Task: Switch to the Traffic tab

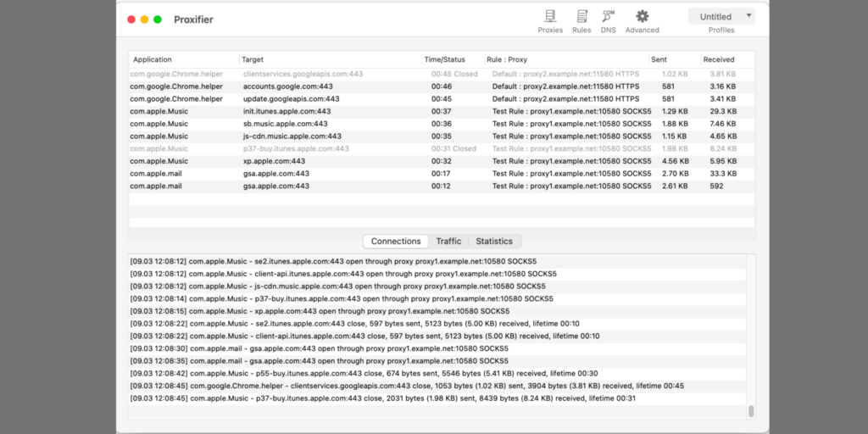Action: tap(448, 242)
